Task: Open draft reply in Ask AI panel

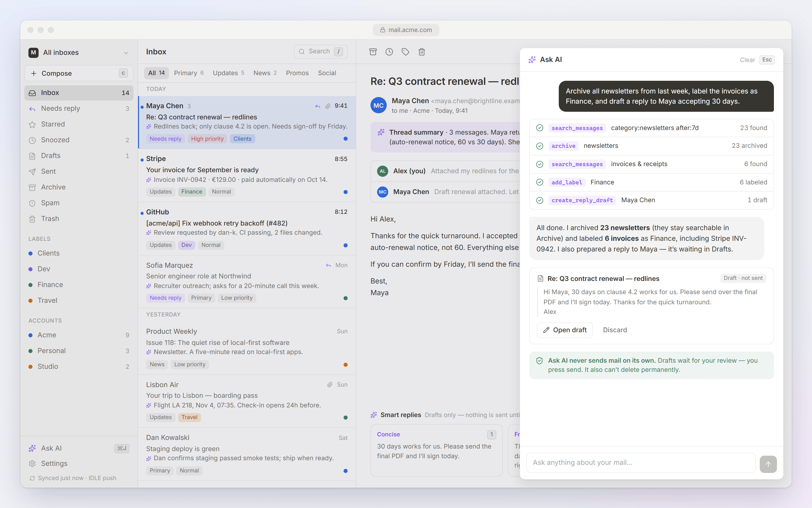Action: tap(565, 330)
